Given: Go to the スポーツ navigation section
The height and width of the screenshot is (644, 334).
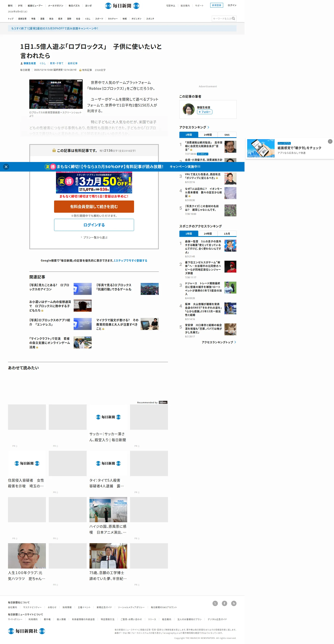Looking at the screenshot, I should (99, 19).
